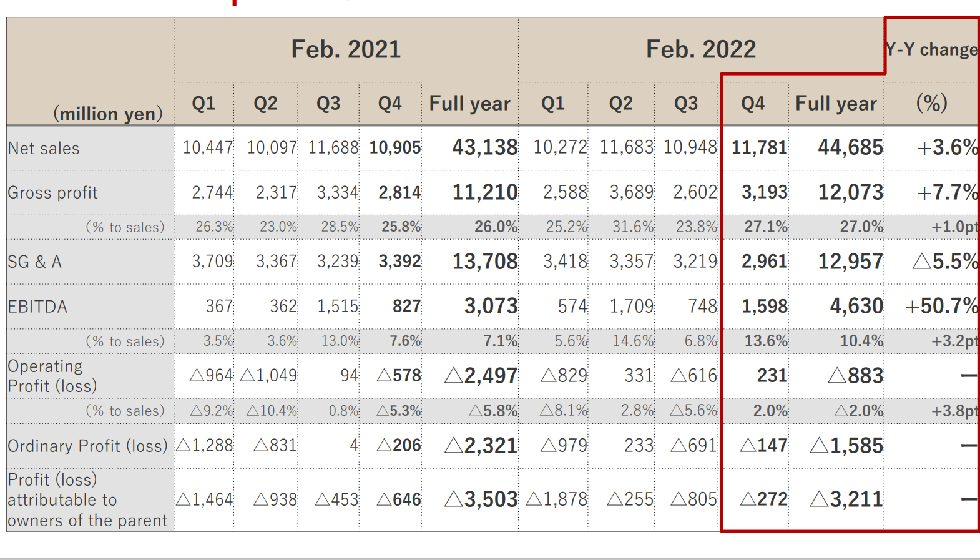Select the Y-Y change header
980x560 pixels.
pos(933,49)
